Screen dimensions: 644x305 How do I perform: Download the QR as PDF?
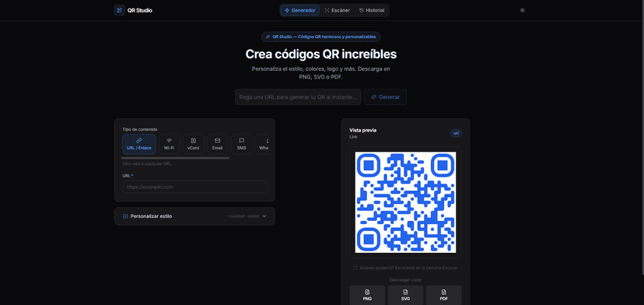(x=443, y=295)
